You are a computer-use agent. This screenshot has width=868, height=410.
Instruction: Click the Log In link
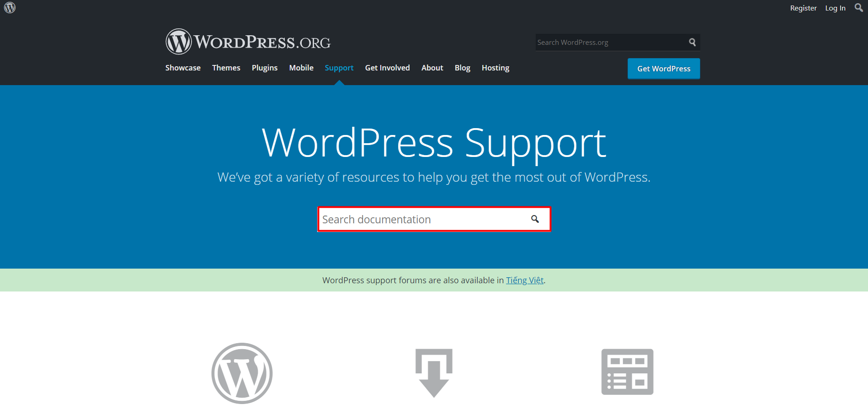[835, 8]
